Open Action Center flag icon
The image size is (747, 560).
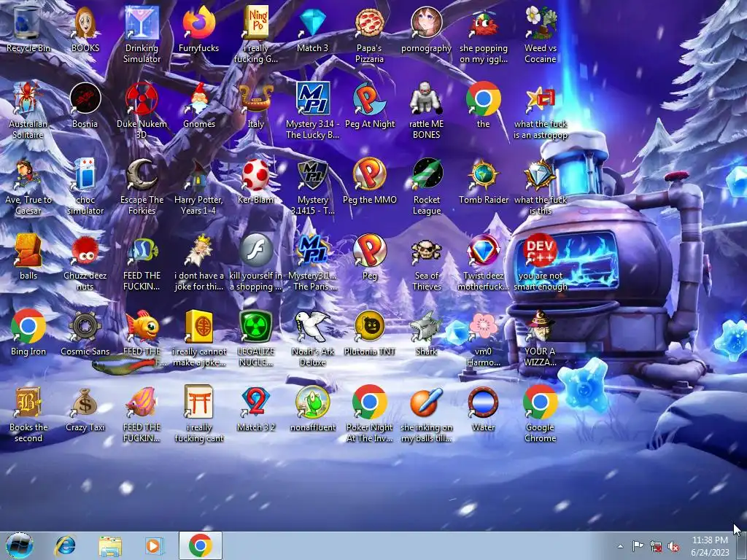coord(638,546)
